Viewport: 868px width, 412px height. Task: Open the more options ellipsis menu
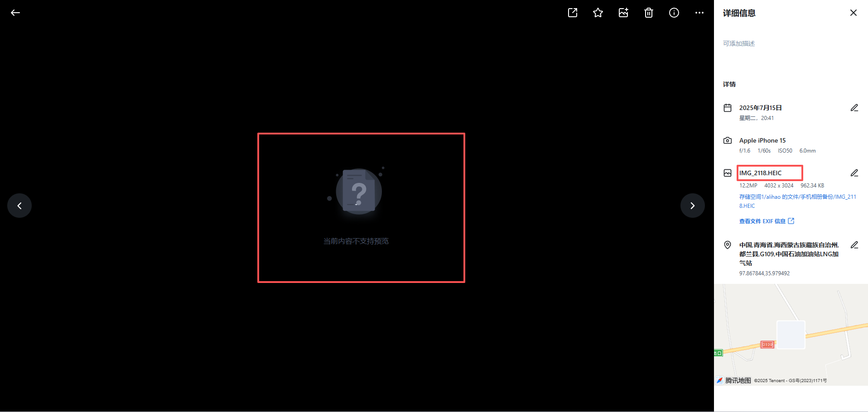tap(699, 13)
